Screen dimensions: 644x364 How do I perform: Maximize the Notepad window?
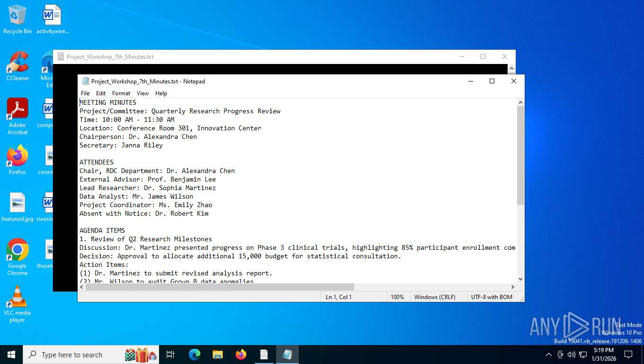click(x=492, y=81)
